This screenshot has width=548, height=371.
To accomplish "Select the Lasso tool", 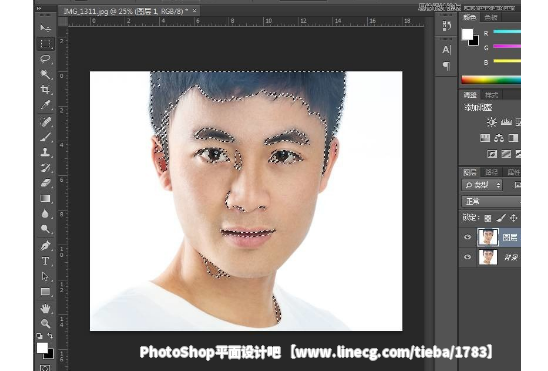I will (45, 59).
